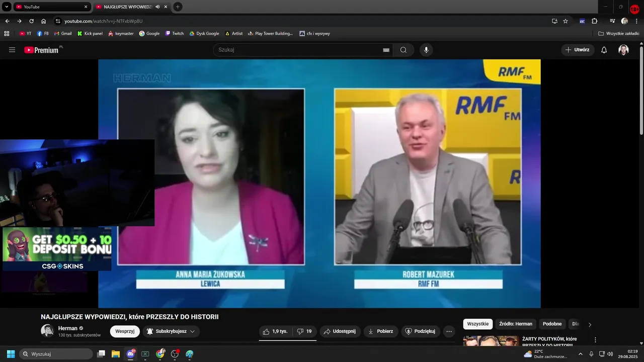Mute the NAJGŁUPSZE tab audio icon

coord(157,7)
